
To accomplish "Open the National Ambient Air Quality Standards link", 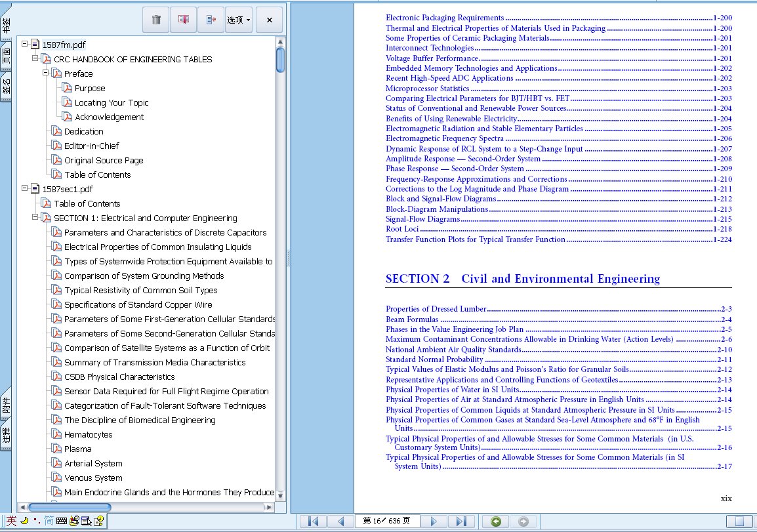I will pos(453,349).
